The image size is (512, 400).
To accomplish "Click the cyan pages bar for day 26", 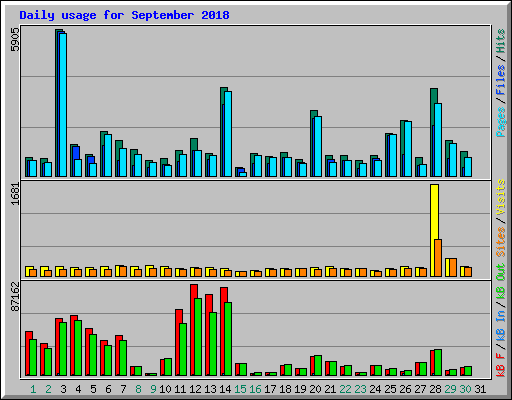I will 408,149.
